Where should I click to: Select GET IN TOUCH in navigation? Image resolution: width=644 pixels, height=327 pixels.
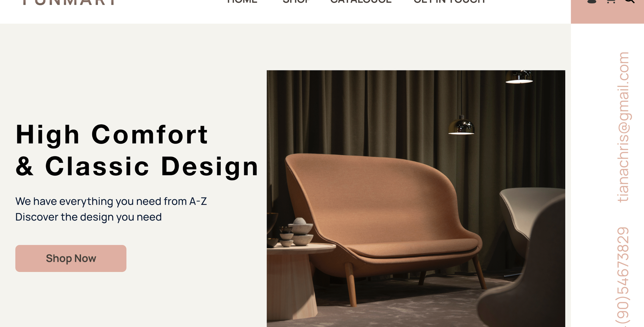[449, 2]
